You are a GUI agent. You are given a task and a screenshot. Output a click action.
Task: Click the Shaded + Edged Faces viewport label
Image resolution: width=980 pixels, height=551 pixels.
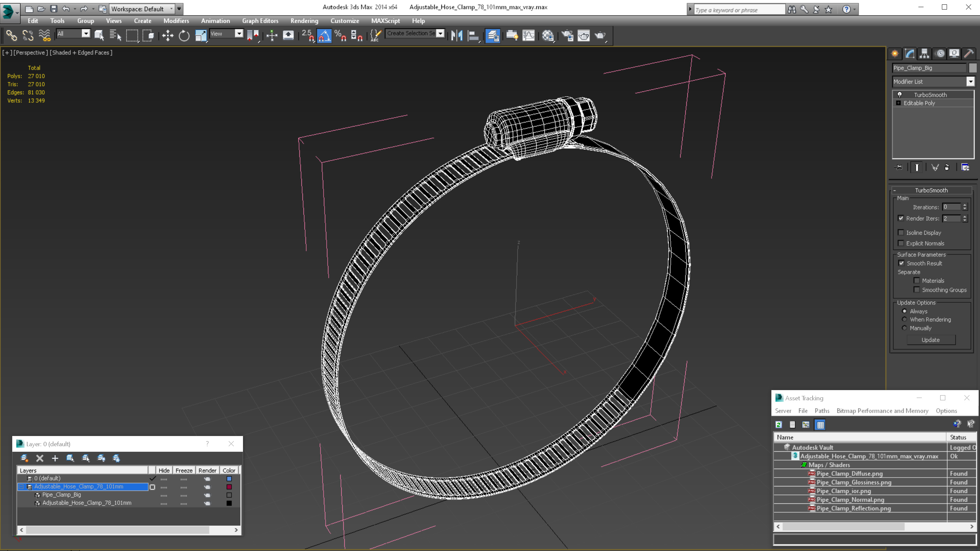[81, 52]
